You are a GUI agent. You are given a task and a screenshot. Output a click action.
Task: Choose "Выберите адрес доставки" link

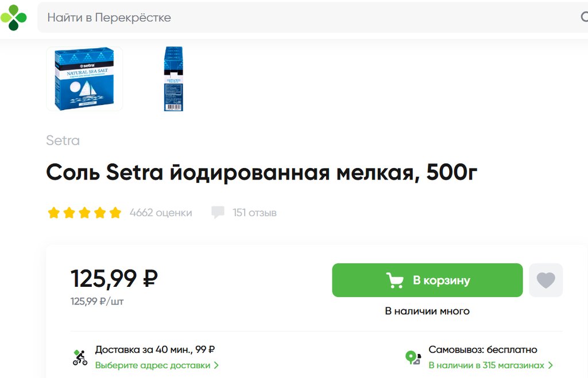(x=153, y=365)
